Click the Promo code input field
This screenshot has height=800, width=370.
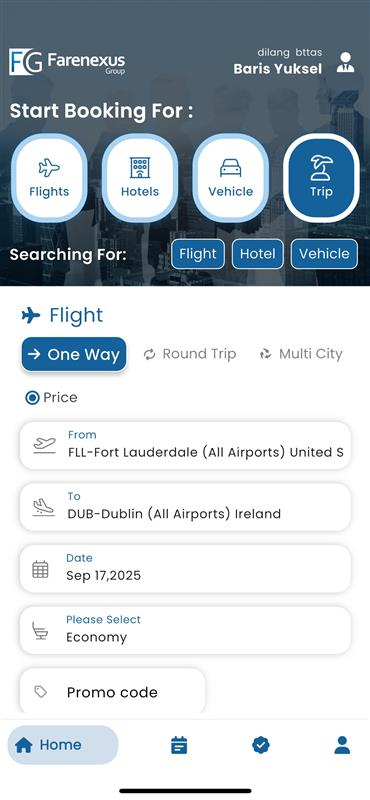[x=112, y=691]
